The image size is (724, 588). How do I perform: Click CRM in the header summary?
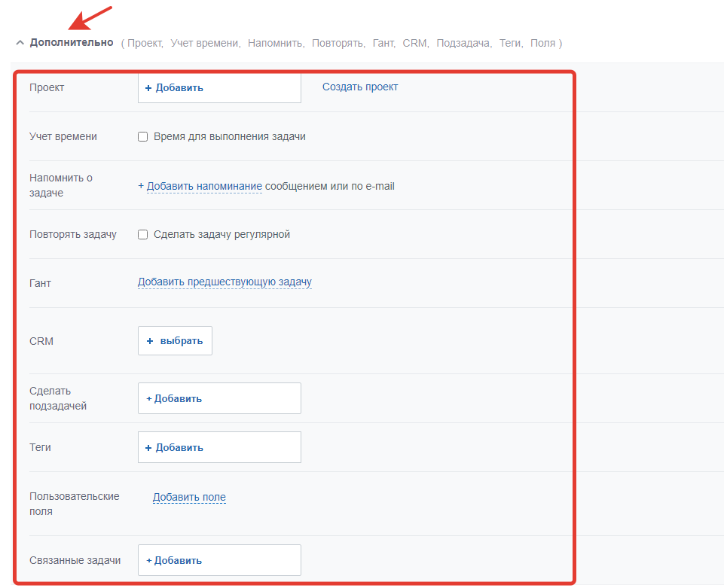point(414,43)
